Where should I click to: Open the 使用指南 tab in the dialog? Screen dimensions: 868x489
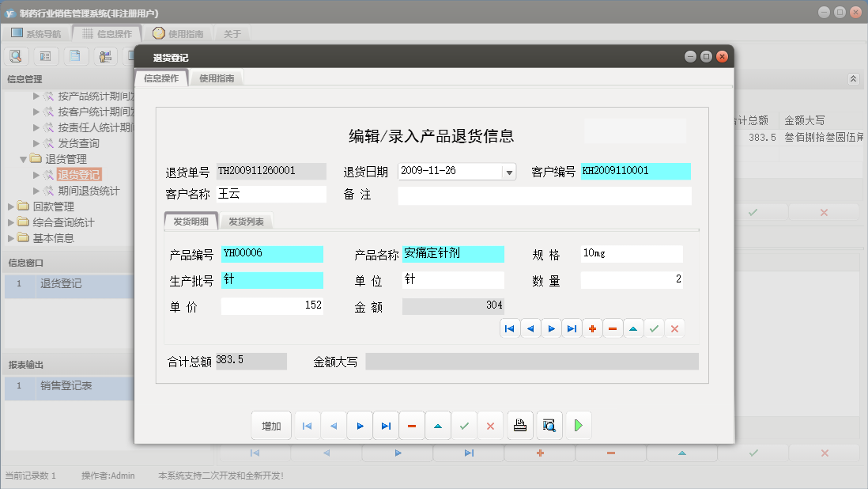pos(217,78)
